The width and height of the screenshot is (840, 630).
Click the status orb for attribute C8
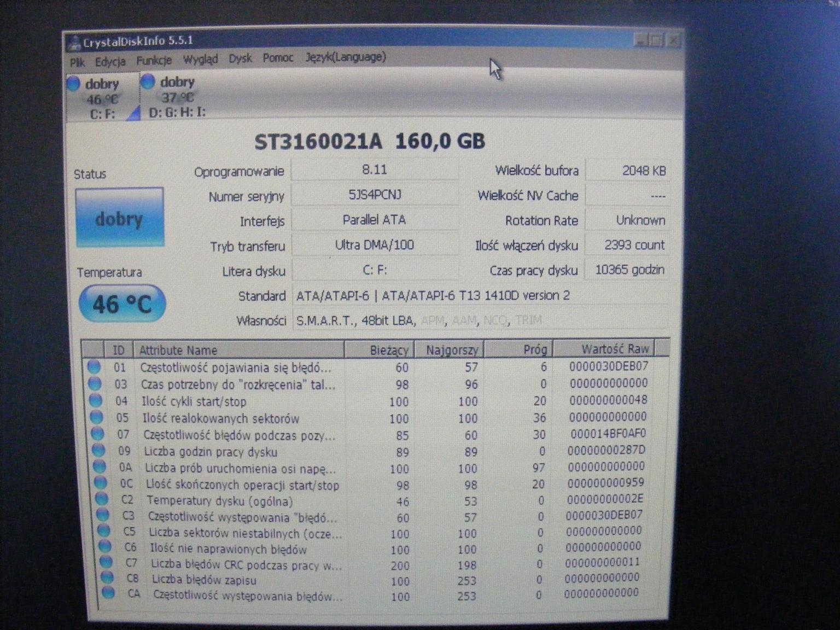(x=108, y=577)
